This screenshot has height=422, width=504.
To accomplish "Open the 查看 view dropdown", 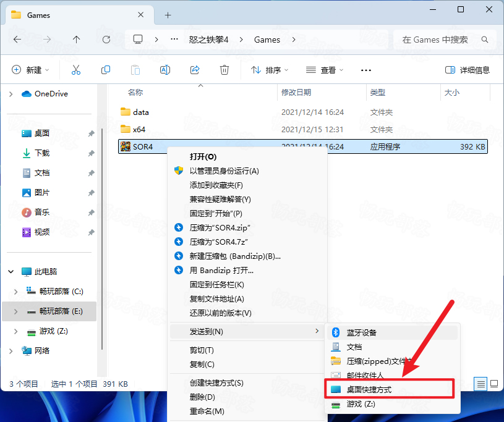I will tap(325, 70).
